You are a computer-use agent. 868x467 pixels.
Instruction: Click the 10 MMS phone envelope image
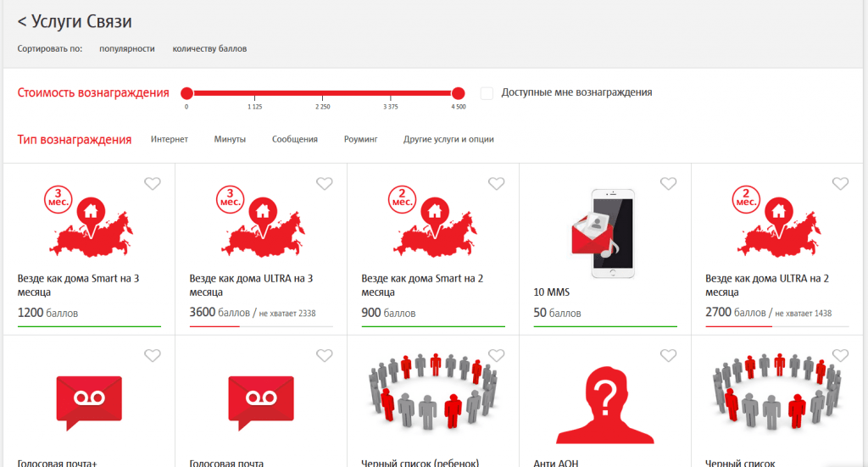click(x=604, y=231)
